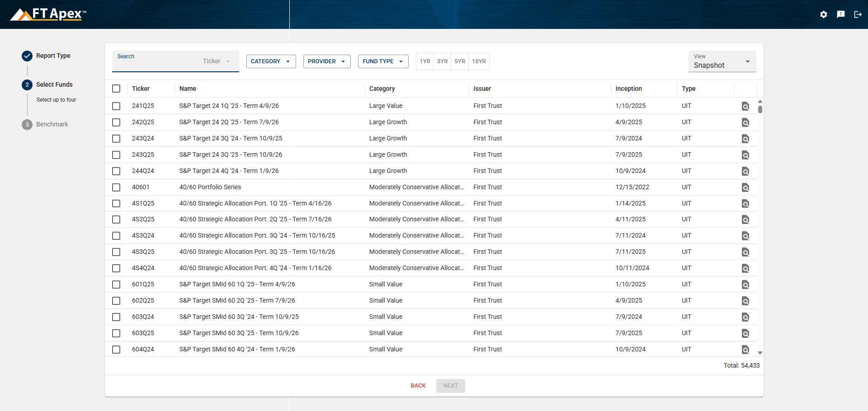Click the Report Type checkmark step icon

click(x=27, y=56)
